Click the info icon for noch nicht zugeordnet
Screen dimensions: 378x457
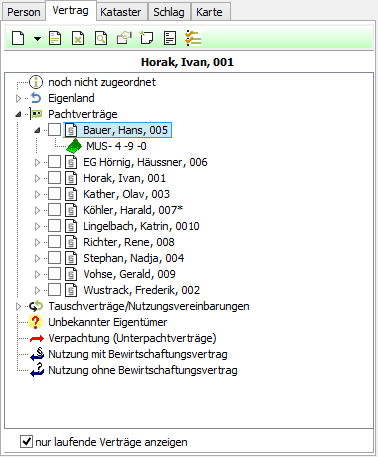36,82
